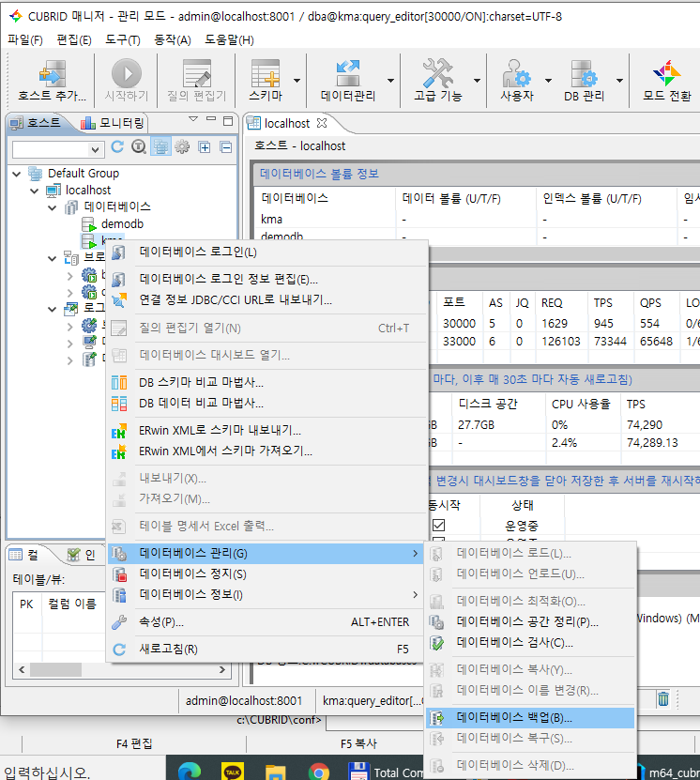
Task: Switch to the 모니터링 tab
Action: click(113, 122)
